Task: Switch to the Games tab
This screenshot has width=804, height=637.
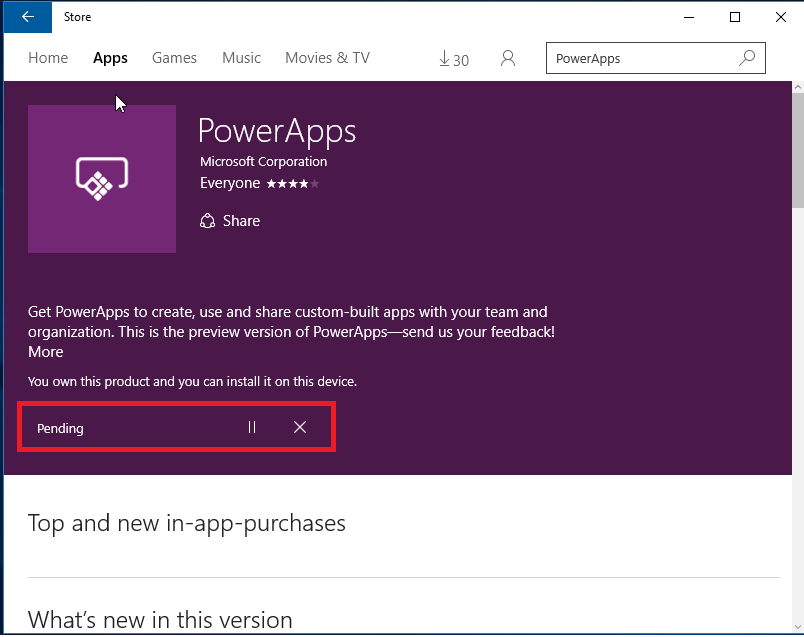Action: [174, 58]
